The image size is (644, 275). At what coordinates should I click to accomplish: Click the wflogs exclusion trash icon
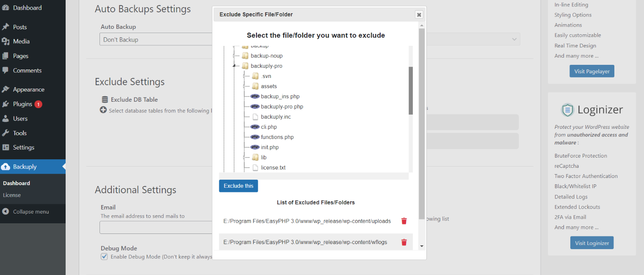tap(404, 242)
